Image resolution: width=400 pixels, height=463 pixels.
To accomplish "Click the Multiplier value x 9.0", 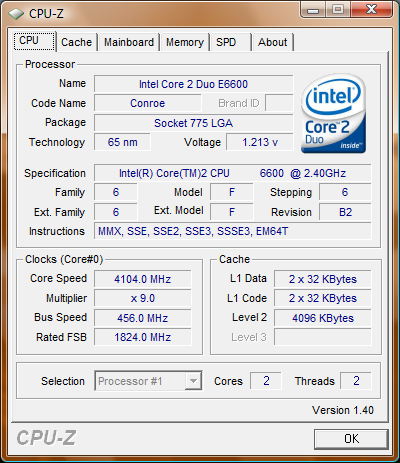I will coord(143,298).
